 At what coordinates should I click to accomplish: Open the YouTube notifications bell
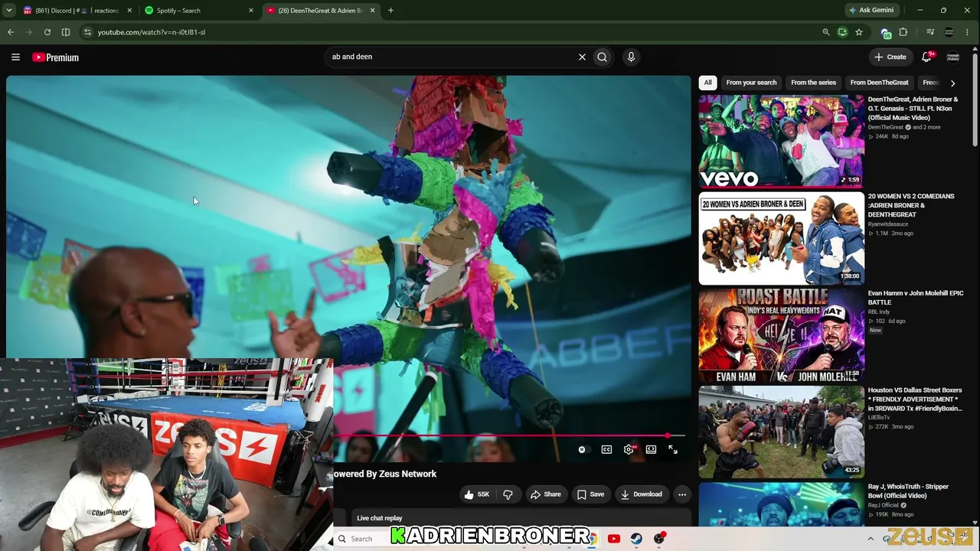926,57
